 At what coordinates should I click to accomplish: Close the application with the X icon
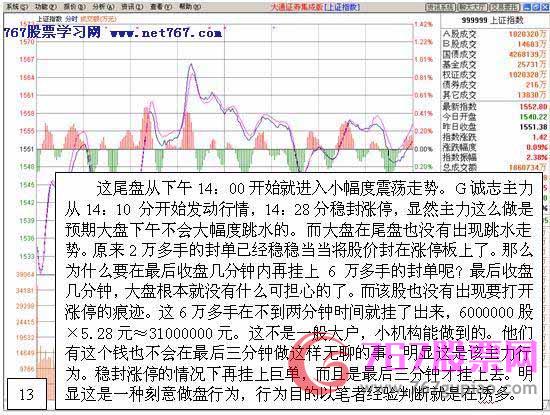tap(544, 7)
